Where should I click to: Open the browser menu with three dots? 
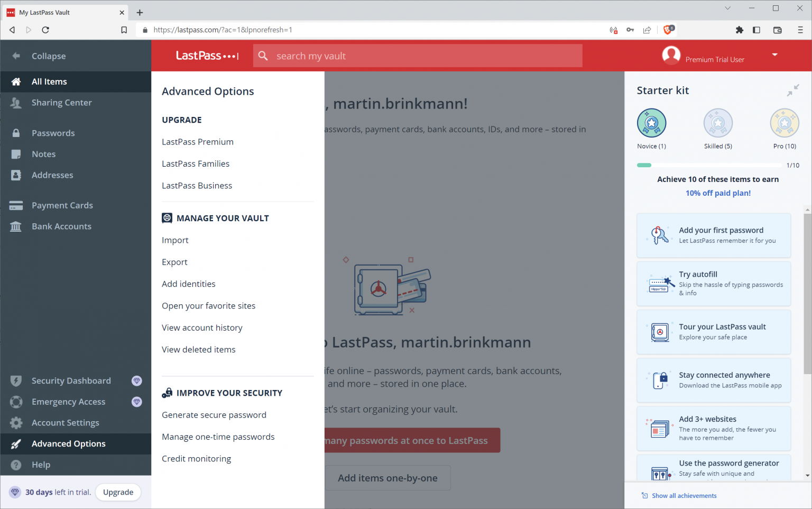click(800, 30)
